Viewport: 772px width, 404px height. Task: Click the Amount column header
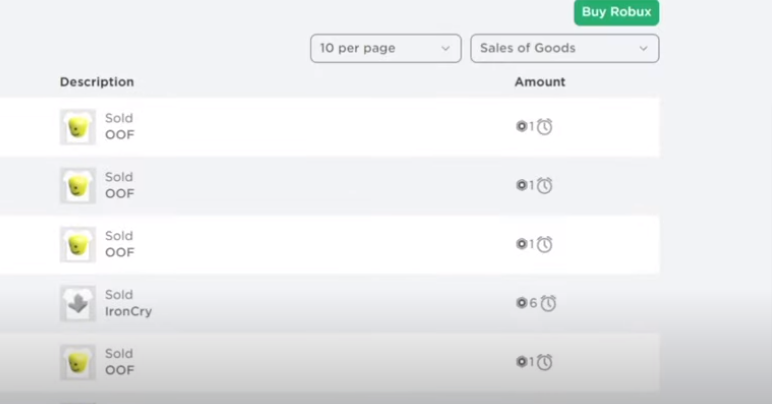click(539, 82)
